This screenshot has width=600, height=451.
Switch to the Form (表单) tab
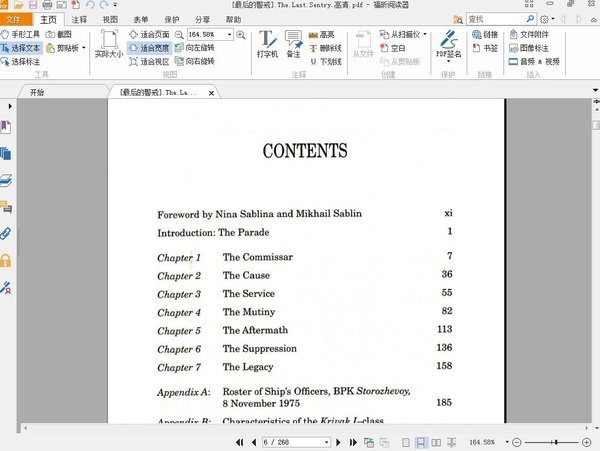(x=141, y=20)
